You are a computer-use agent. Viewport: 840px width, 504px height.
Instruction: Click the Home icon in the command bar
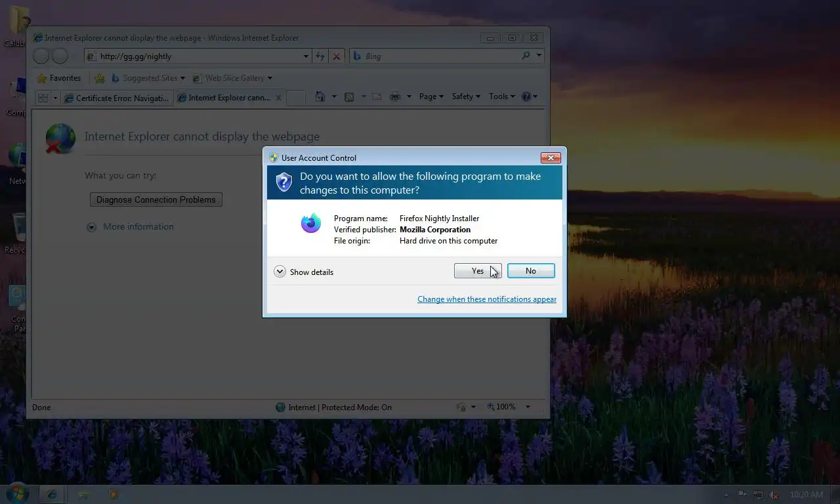tap(320, 96)
